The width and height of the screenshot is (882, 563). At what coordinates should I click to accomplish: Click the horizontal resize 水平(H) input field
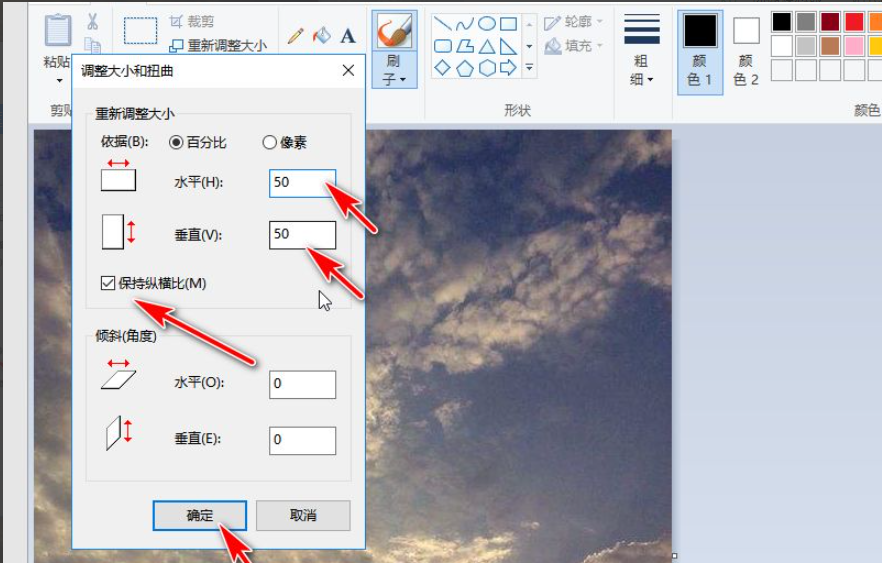302,182
